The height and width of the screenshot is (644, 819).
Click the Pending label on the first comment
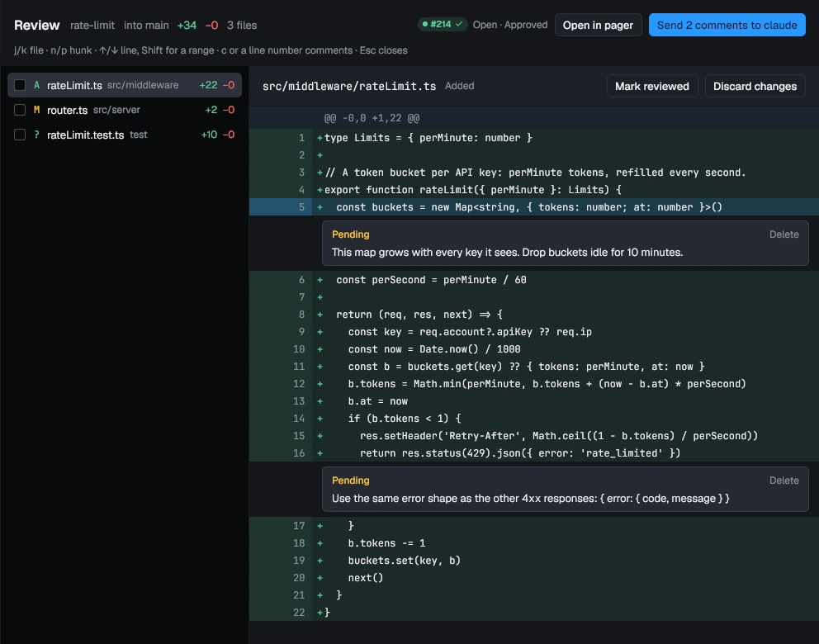coord(351,234)
